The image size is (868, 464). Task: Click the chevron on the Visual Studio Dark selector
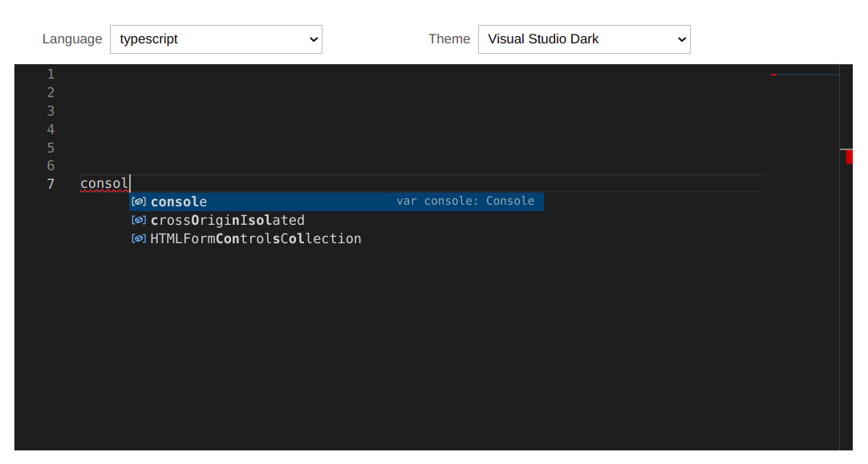coord(681,39)
